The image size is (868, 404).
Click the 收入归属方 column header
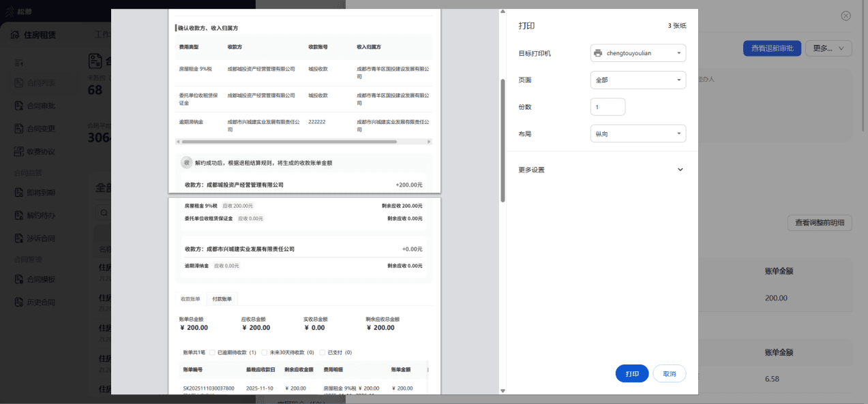click(368, 47)
